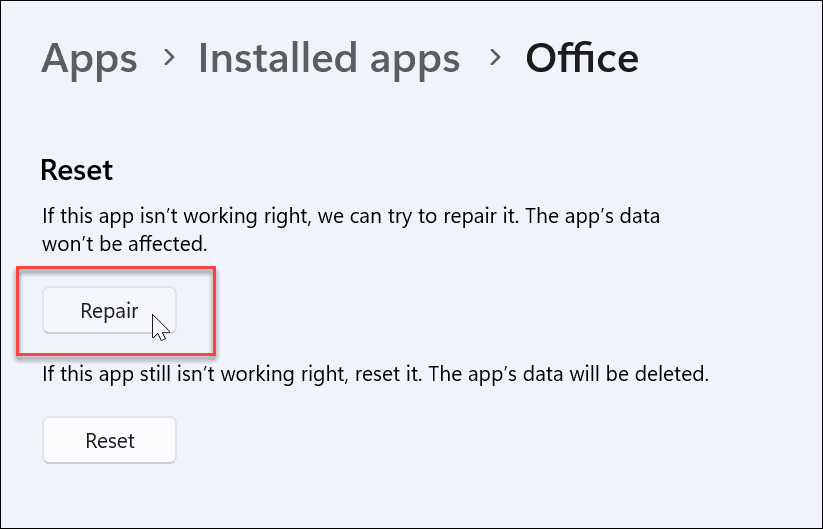Open the Installed apps breadcrumb

[329, 58]
